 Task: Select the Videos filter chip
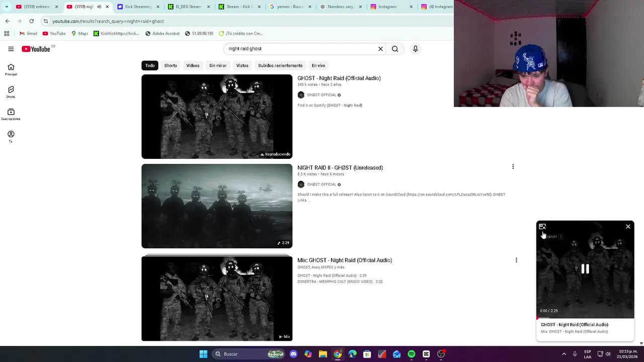tap(193, 65)
